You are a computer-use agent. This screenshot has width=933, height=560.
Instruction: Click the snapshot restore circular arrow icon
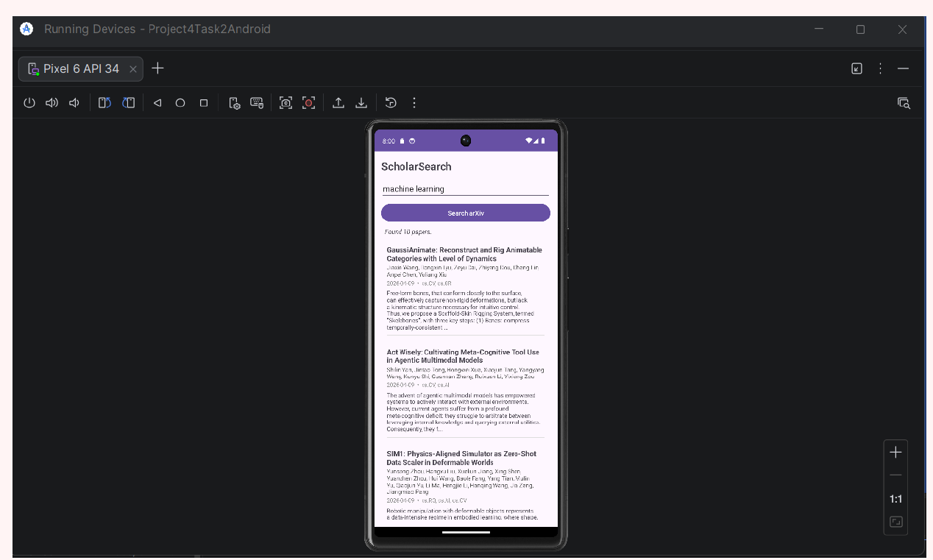coord(391,103)
